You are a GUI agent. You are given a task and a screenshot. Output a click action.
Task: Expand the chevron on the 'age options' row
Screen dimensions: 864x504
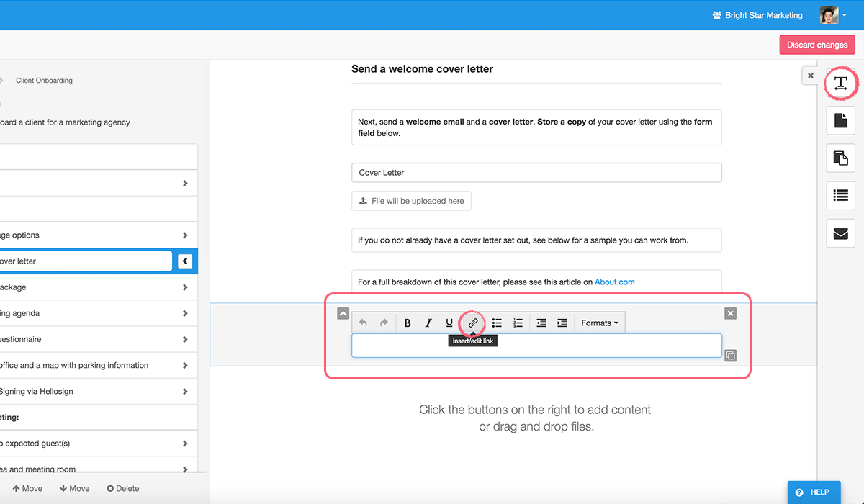point(185,235)
